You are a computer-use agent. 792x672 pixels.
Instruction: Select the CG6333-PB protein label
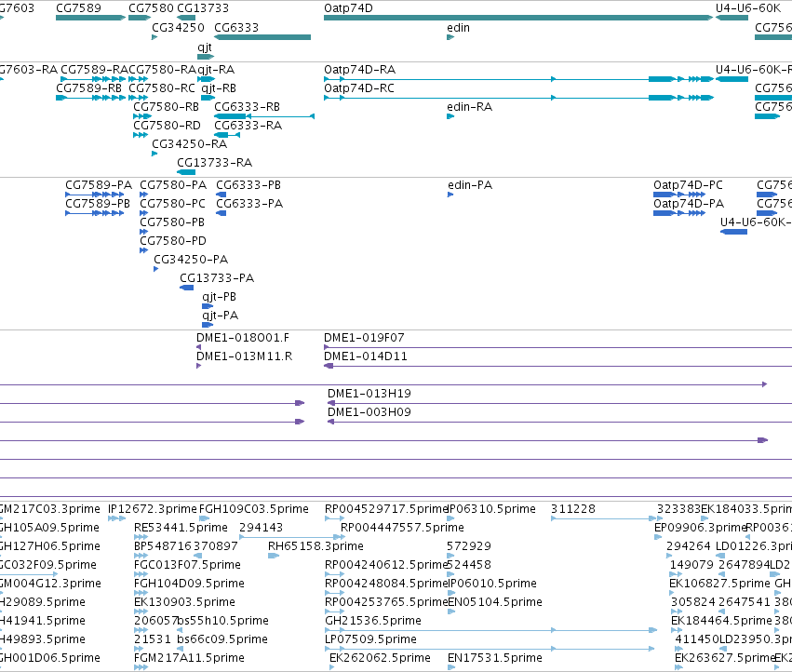pyautogui.click(x=248, y=185)
